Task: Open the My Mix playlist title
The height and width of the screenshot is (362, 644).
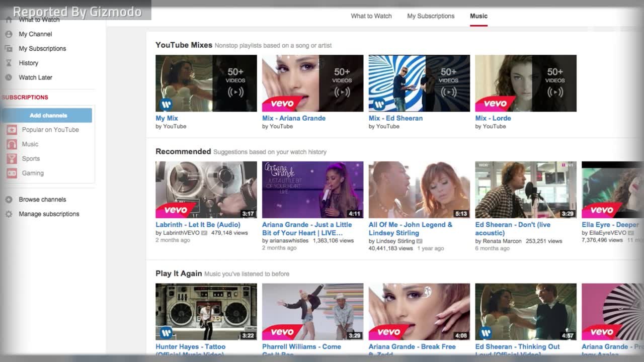Action: coord(167,118)
